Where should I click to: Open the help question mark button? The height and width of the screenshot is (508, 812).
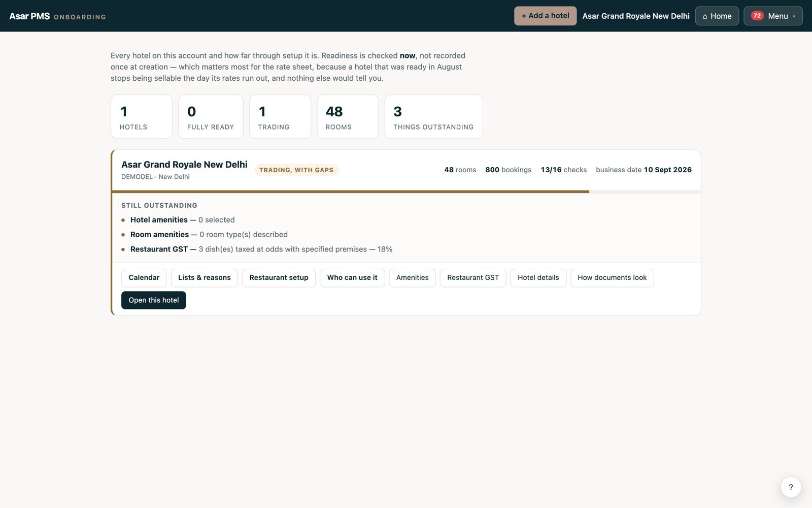[x=791, y=487]
